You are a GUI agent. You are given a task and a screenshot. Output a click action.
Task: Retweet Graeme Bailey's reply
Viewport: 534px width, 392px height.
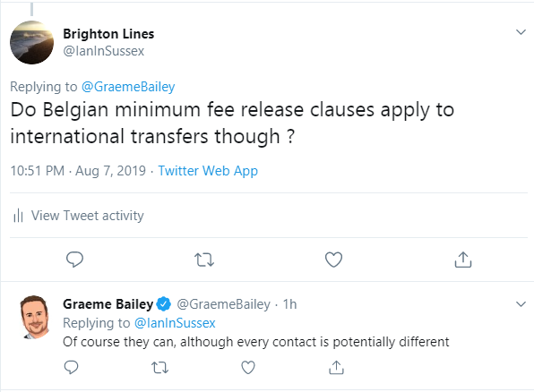[x=159, y=368]
